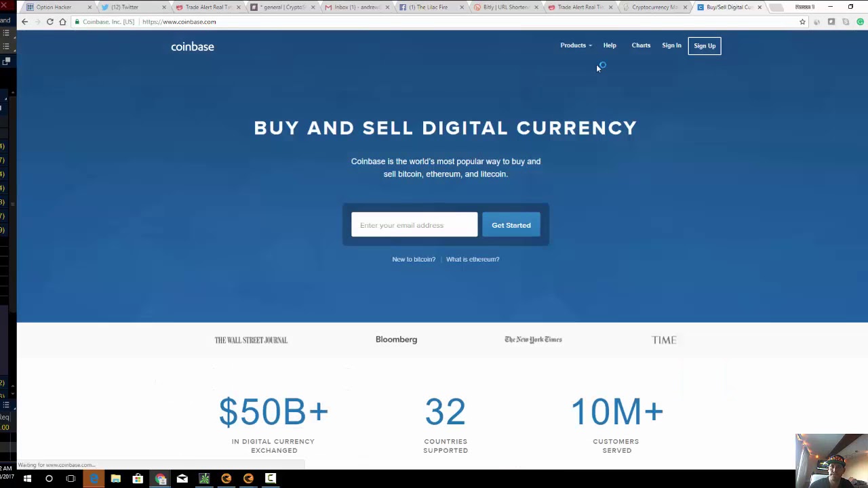Expand the Products dropdown menu

pyautogui.click(x=576, y=45)
